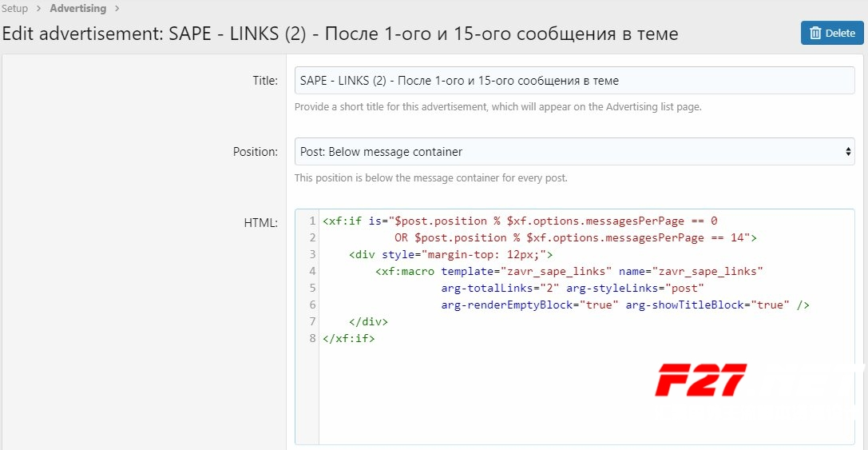Click line number 8 in the gutter
This screenshot has height=450, width=868.
pyautogui.click(x=313, y=338)
